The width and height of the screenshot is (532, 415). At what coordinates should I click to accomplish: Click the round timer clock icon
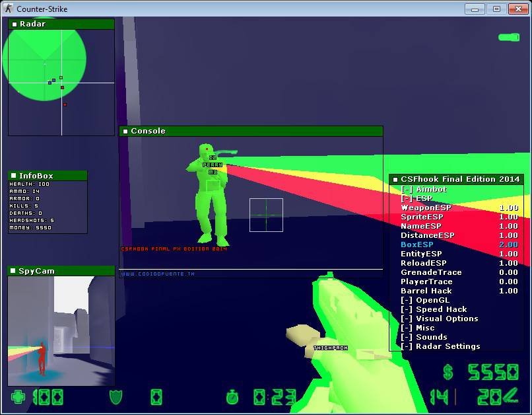[232, 396]
